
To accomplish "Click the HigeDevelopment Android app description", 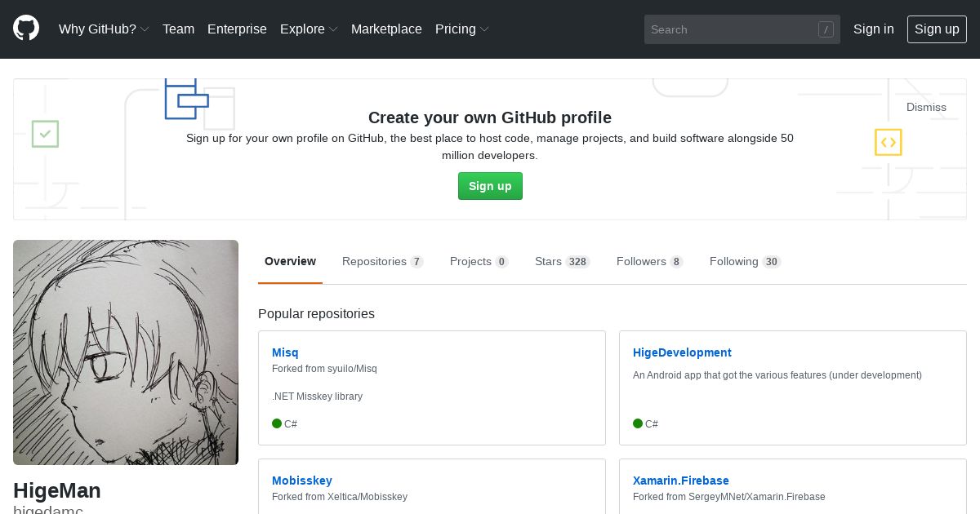I will tap(777, 375).
